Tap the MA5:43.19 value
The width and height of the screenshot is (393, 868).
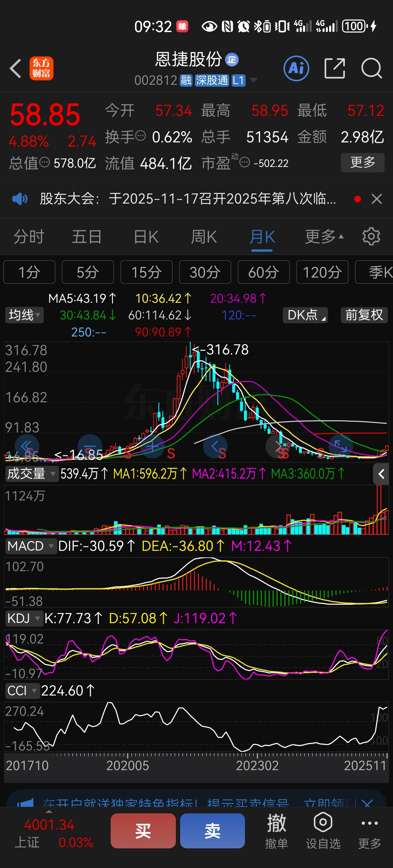click(82, 298)
